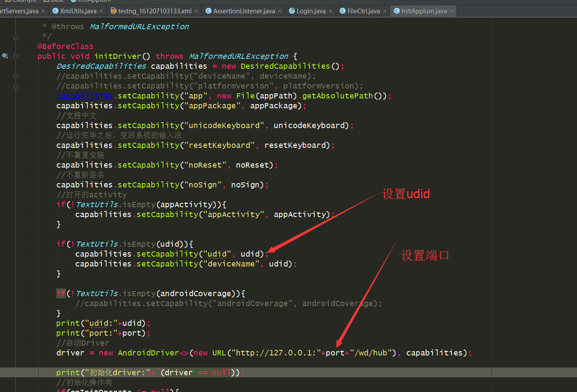Select the InitAppium.java tab

[424, 11]
